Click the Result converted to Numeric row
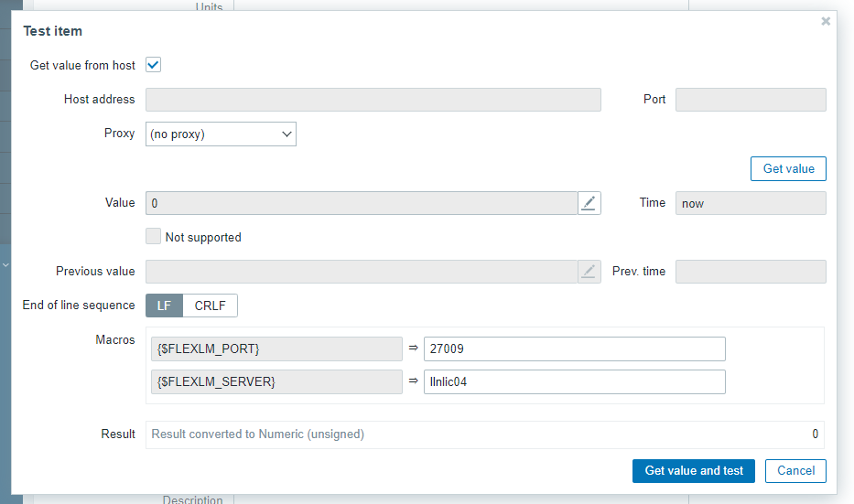This screenshot has width=854, height=504. (x=484, y=434)
